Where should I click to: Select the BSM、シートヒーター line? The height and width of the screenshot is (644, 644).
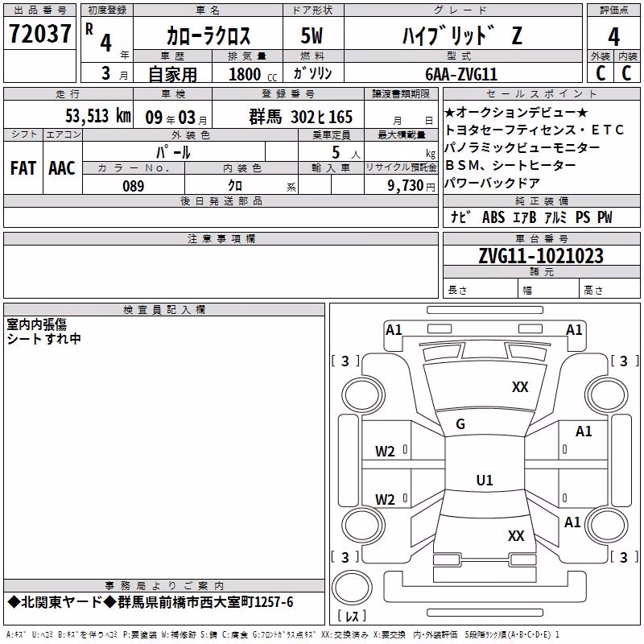click(510, 166)
